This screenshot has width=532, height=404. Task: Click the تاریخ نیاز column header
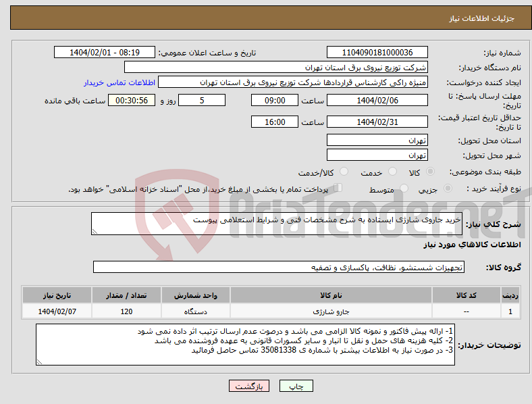(x=57, y=295)
